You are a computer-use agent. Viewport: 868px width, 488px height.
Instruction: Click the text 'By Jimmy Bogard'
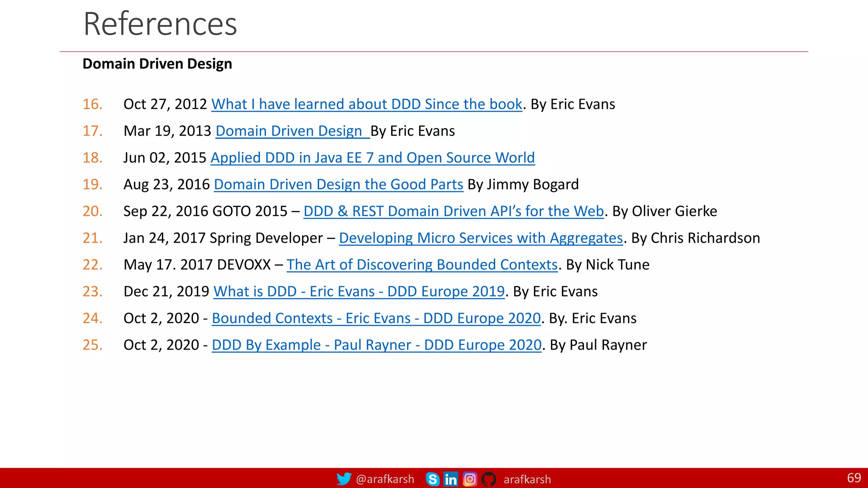523,184
